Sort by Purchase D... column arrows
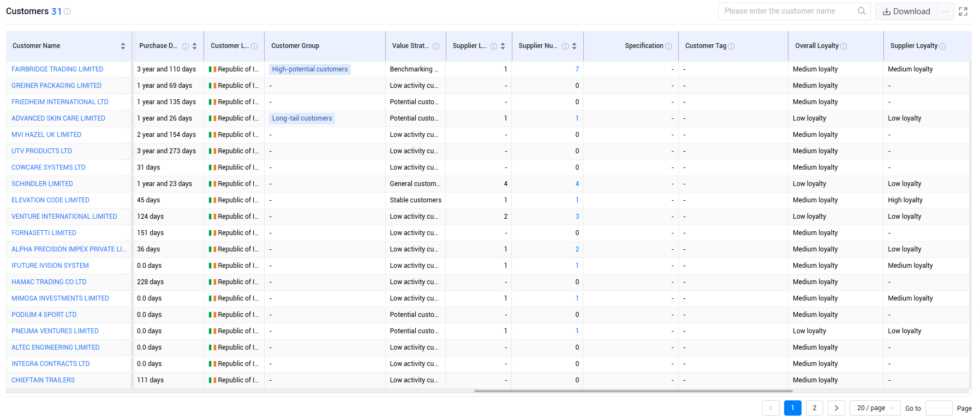Viewport: 980px width, 420px height. [194, 46]
